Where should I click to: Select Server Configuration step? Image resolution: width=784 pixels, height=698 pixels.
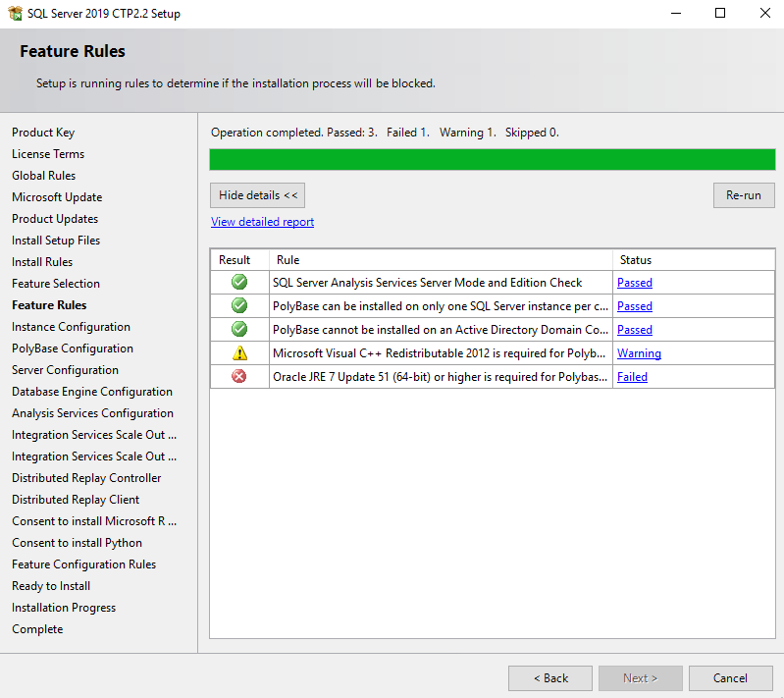click(65, 370)
